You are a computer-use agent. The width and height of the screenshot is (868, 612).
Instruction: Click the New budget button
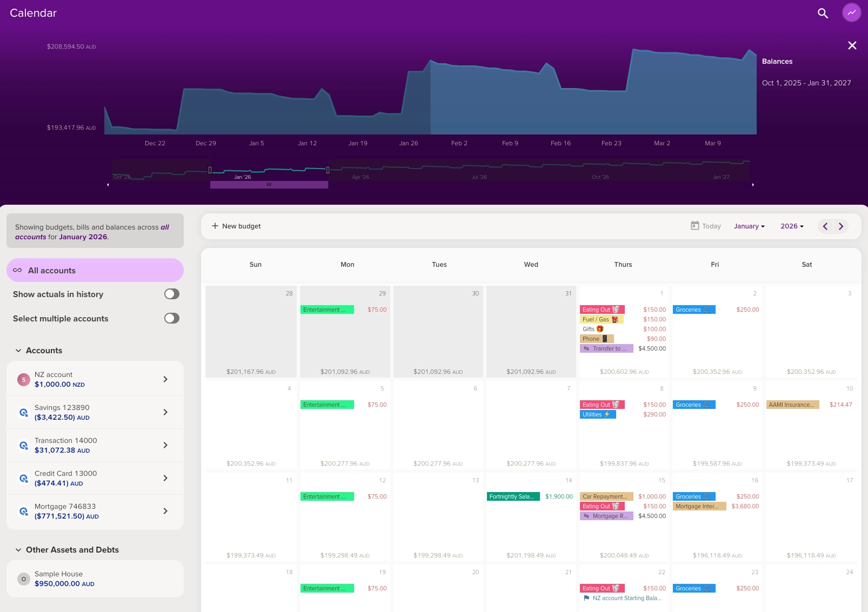pos(236,226)
